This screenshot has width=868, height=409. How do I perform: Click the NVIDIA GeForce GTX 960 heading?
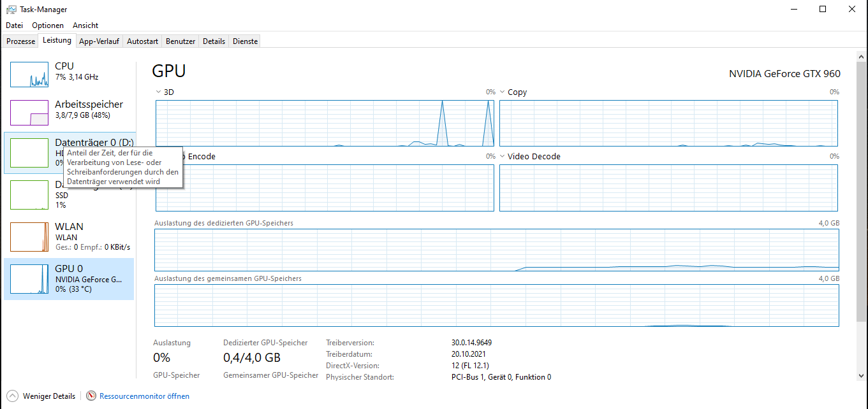784,74
